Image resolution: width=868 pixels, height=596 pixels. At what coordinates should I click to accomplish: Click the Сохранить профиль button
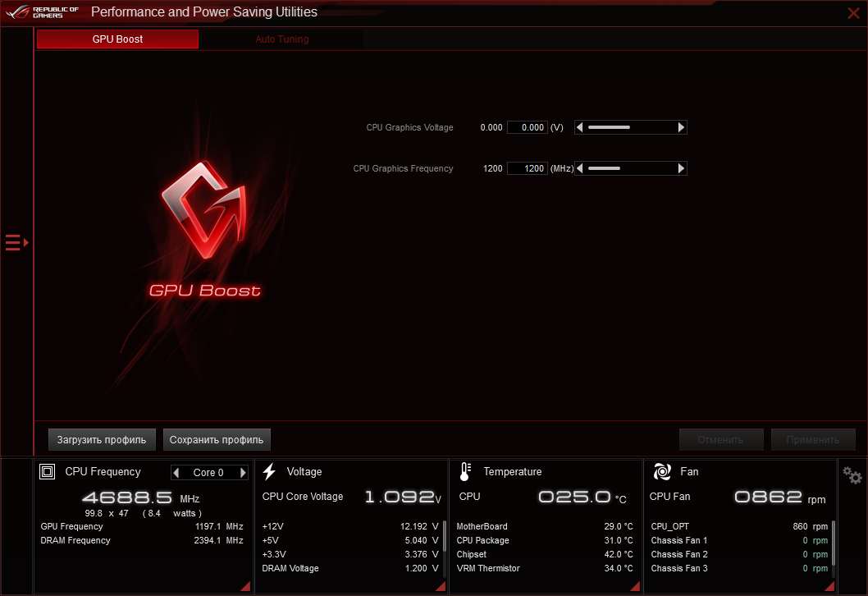217,440
